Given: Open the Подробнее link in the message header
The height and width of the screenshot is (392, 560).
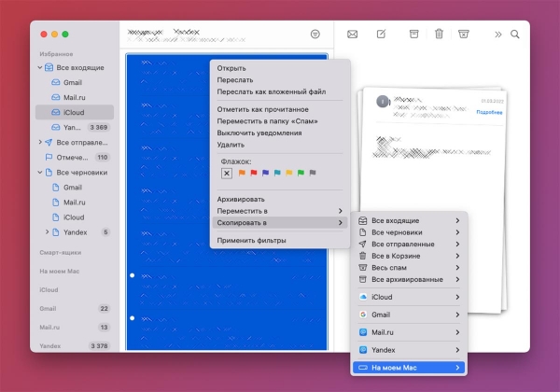Looking at the screenshot, I should click(x=489, y=112).
